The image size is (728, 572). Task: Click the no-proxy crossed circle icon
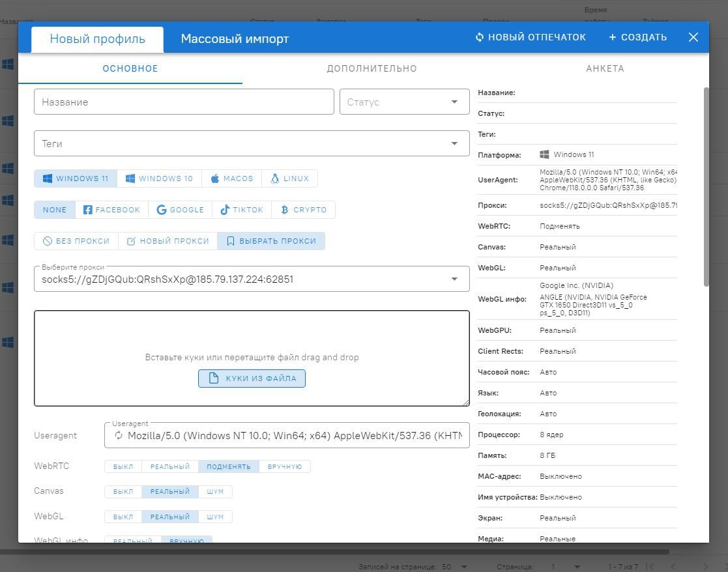tap(48, 241)
